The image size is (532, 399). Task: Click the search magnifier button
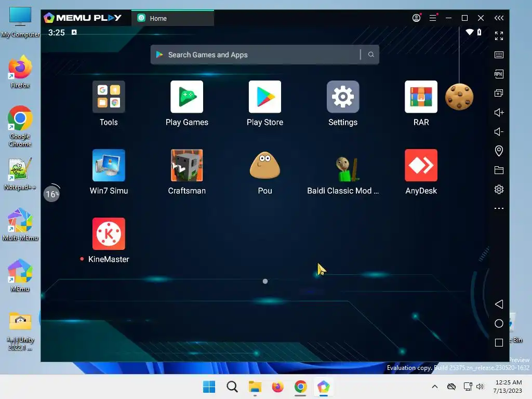pos(371,55)
